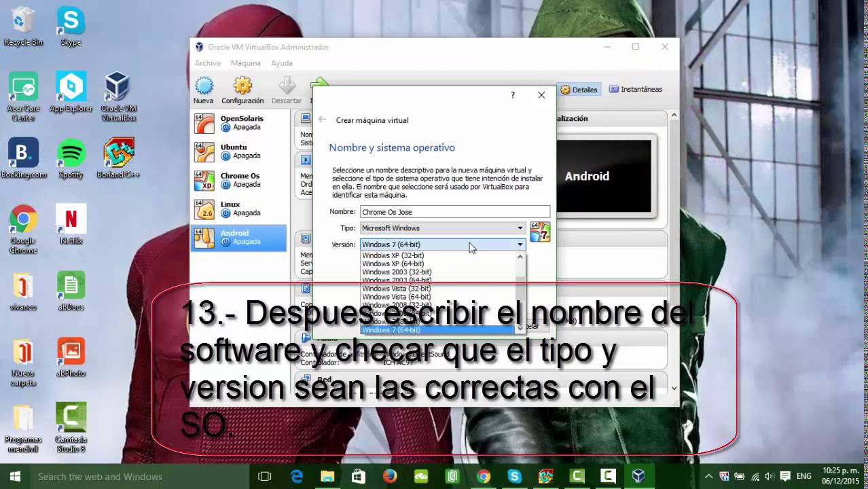Open Netflix desktop shortcut
This screenshot has height=489, width=868.
tap(71, 225)
